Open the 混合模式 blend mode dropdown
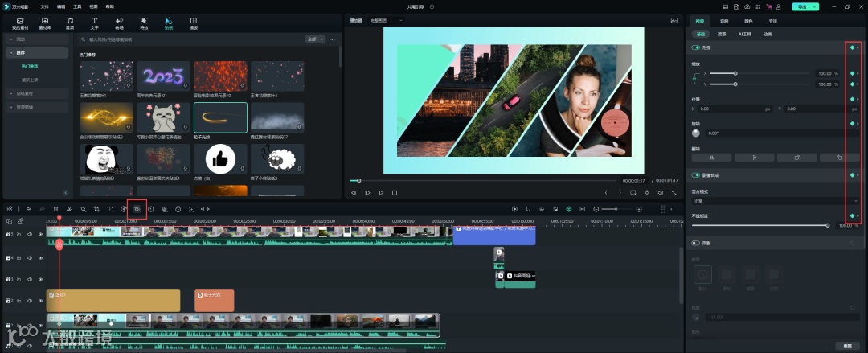Image resolution: width=868 pixels, height=353 pixels. pos(776,201)
